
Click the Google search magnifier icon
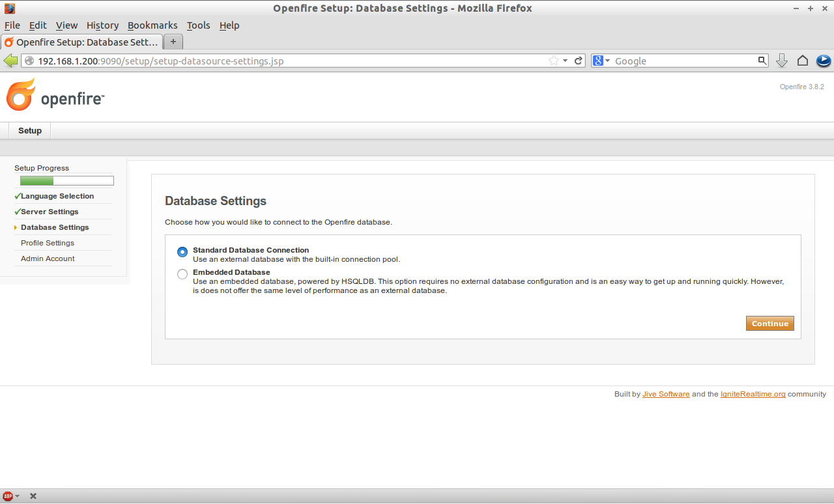(x=762, y=61)
